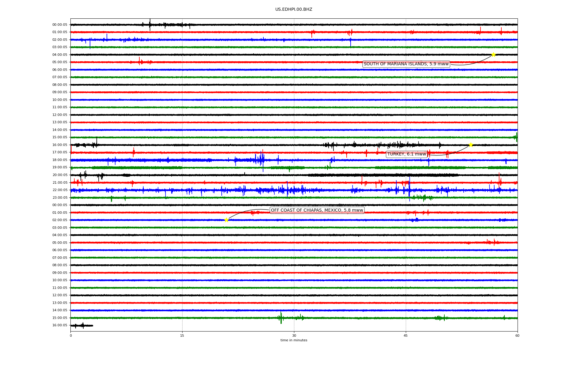Click the 'time in minutes' axis label
The image size is (588, 368).
(x=294, y=340)
